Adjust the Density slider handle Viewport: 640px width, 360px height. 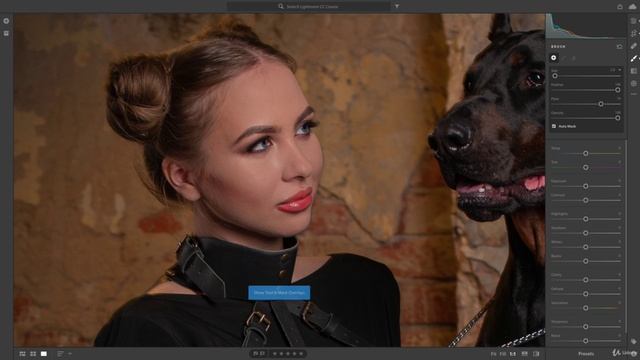pyautogui.click(x=618, y=118)
